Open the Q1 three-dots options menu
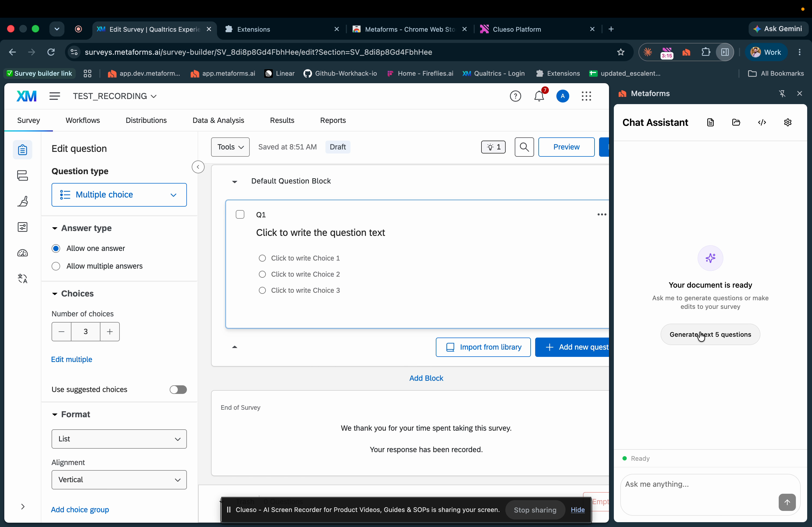This screenshot has width=812, height=527. point(602,214)
